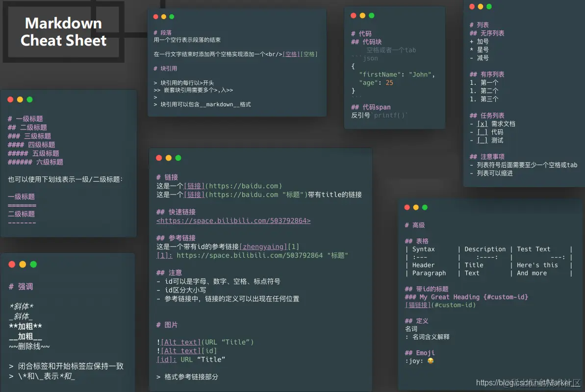
Task: Click the yellow dot in the 列表 window
Action: click(x=481, y=6)
